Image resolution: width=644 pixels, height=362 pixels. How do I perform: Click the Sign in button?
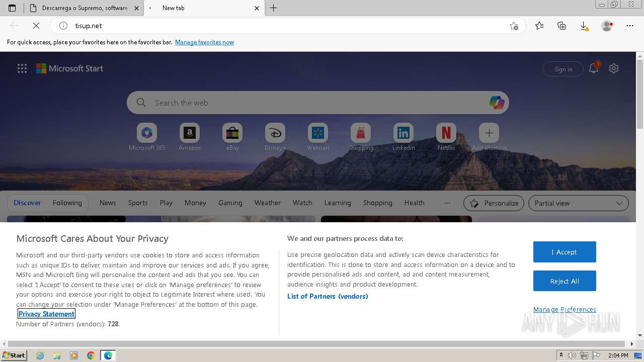coord(563,69)
